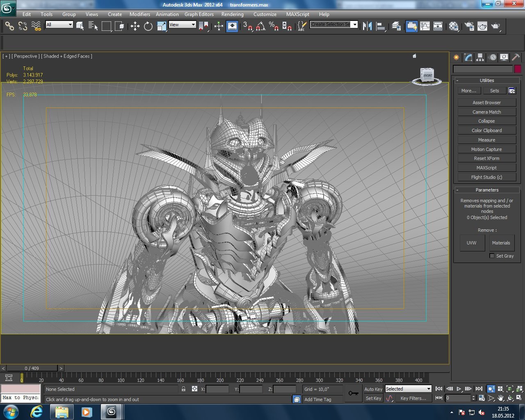Viewport: 525px width, 420px height.
Task: Select the Link tool in main toolbar
Action: [x=9, y=26]
